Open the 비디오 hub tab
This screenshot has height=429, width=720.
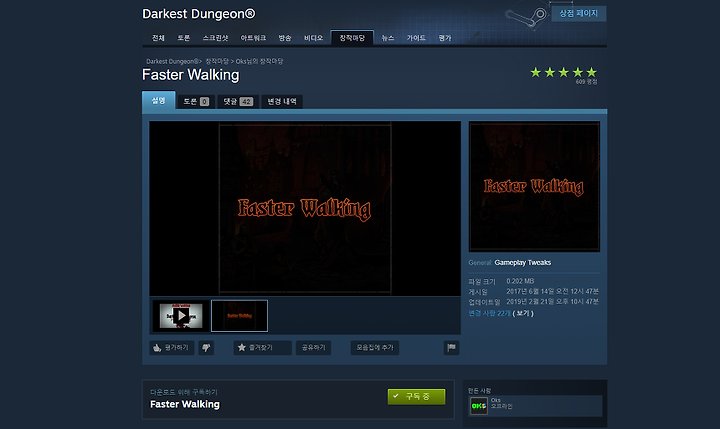[x=313, y=38]
